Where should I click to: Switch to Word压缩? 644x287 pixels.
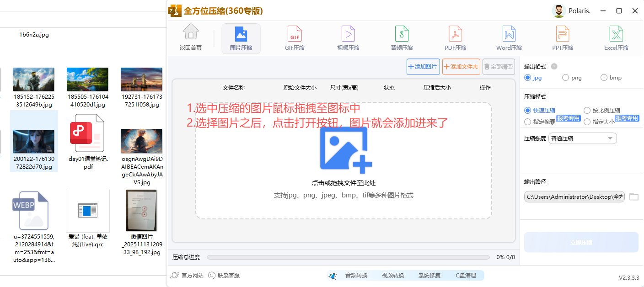point(509,38)
